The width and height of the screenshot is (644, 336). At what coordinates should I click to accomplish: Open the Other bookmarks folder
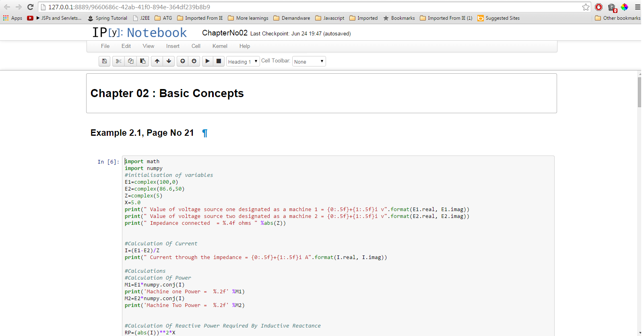pyautogui.click(x=617, y=18)
